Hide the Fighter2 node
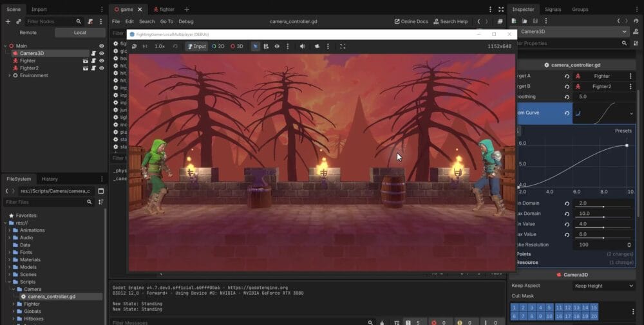Viewport: 644px width, 325px height. coord(102,68)
